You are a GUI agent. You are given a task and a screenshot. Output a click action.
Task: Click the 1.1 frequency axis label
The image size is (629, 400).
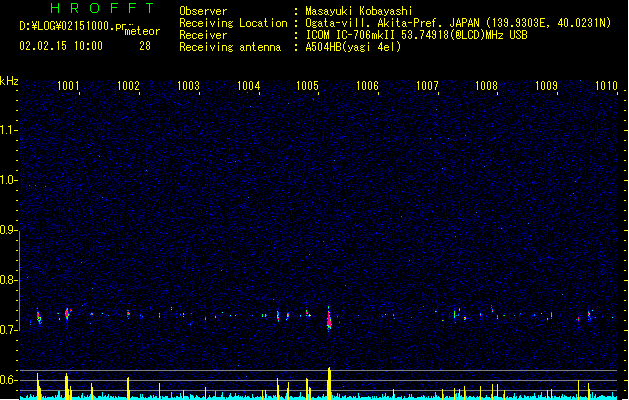coord(8,130)
